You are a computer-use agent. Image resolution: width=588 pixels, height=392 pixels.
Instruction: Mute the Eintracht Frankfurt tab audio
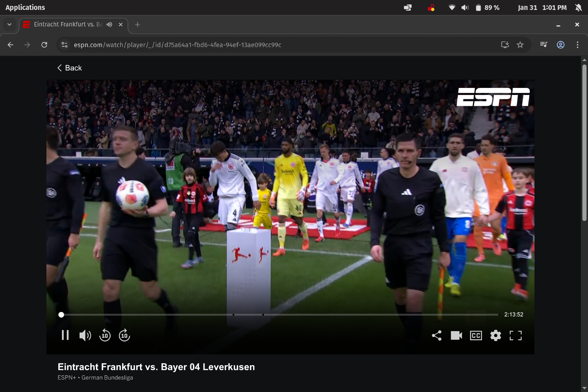(109, 24)
